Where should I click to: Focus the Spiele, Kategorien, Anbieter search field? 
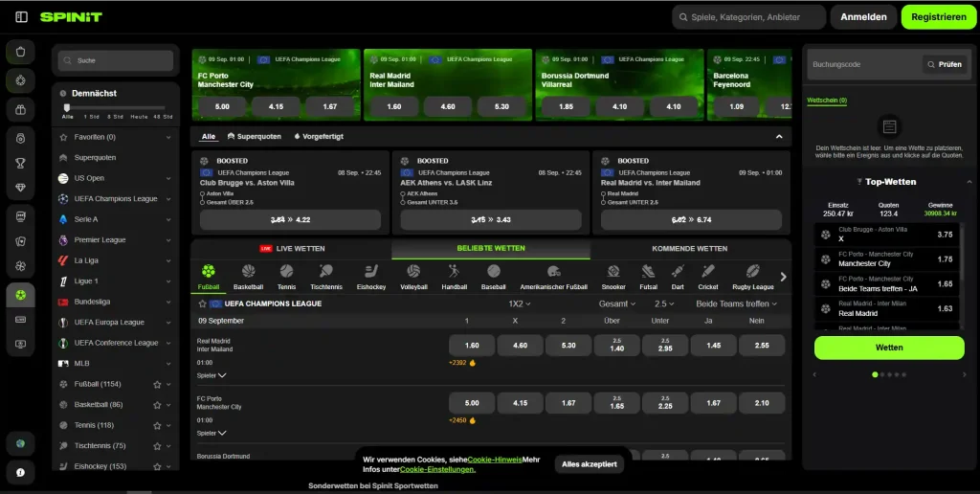pyautogui.click(x=748, y=17)
